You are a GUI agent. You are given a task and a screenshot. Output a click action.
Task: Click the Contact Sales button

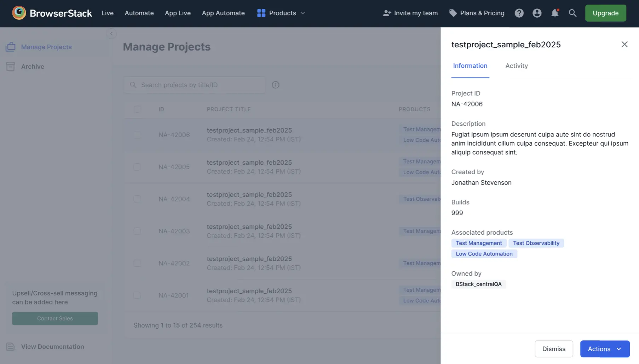(x=55, y=318)
